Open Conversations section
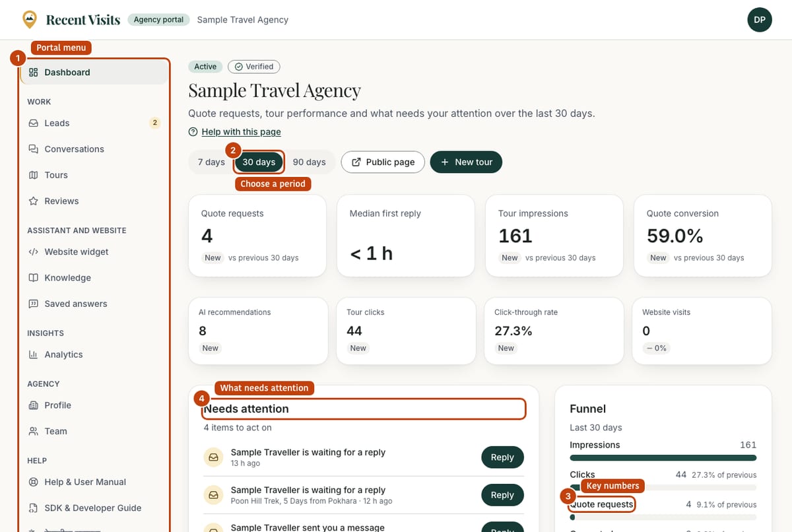This screenshot has height=532, width=792. [94, 149]
